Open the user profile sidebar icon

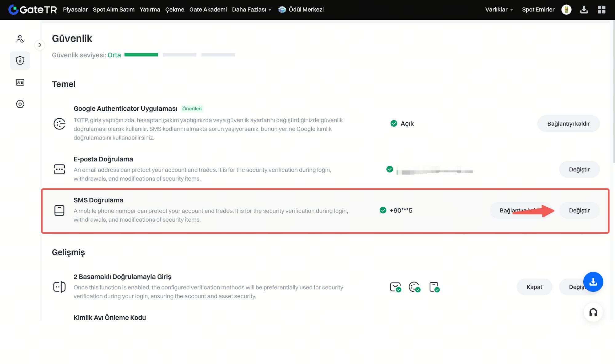pos(20,39)
